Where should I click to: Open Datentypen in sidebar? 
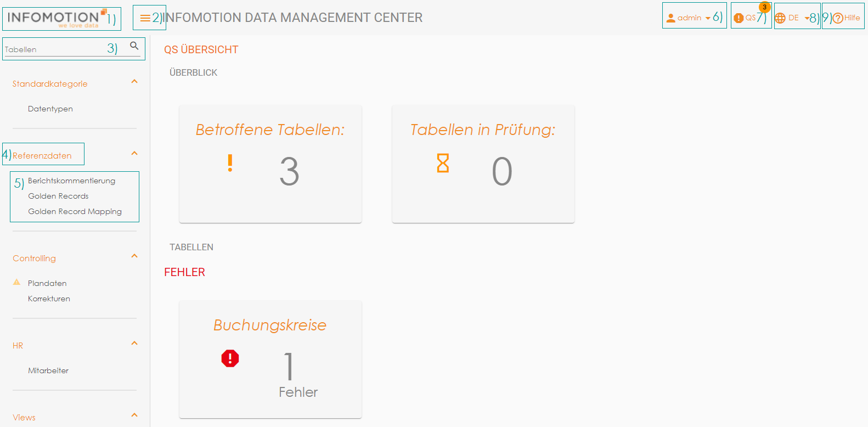(x=50, y=109)
